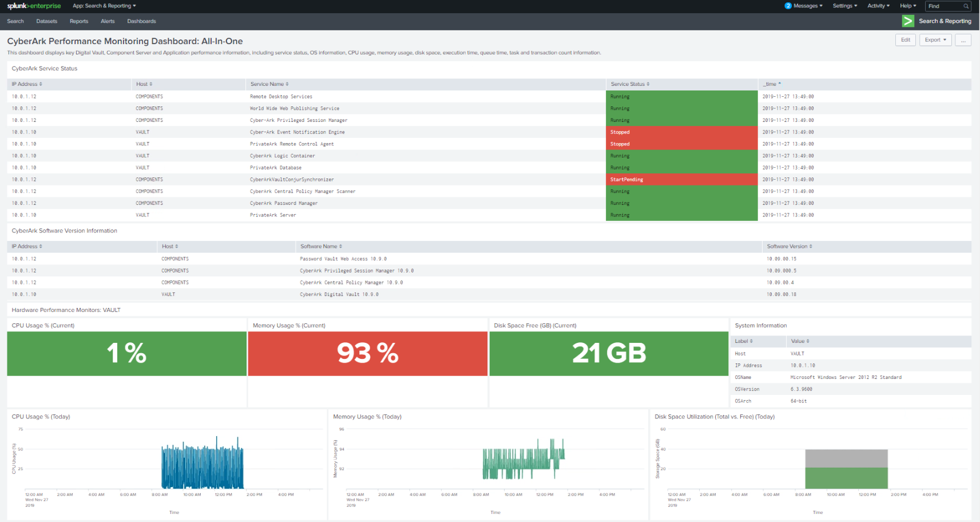Click CyberArk Central Policy Manager Scanner text
The image size is (980, 522).
[303, 192]
